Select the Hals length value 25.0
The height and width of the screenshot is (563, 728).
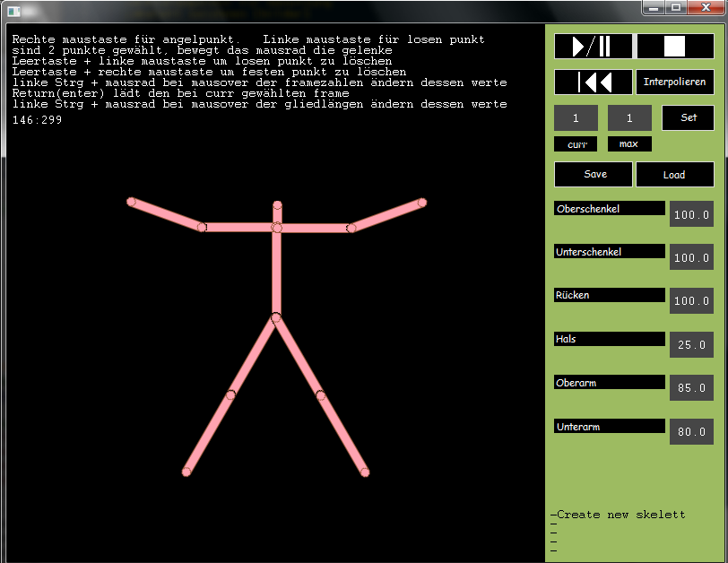click(691, 344)
